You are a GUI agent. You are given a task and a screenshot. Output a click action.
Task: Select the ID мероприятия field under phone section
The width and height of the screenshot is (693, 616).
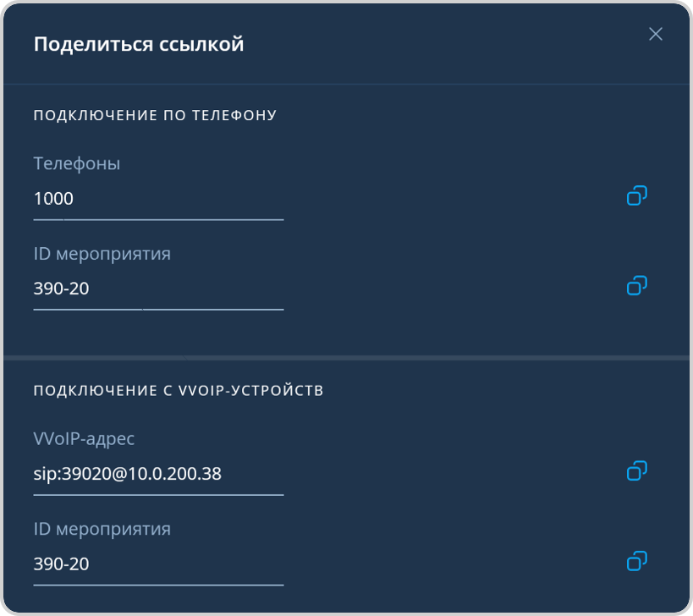pyautogui.click(x=157, y=289)
